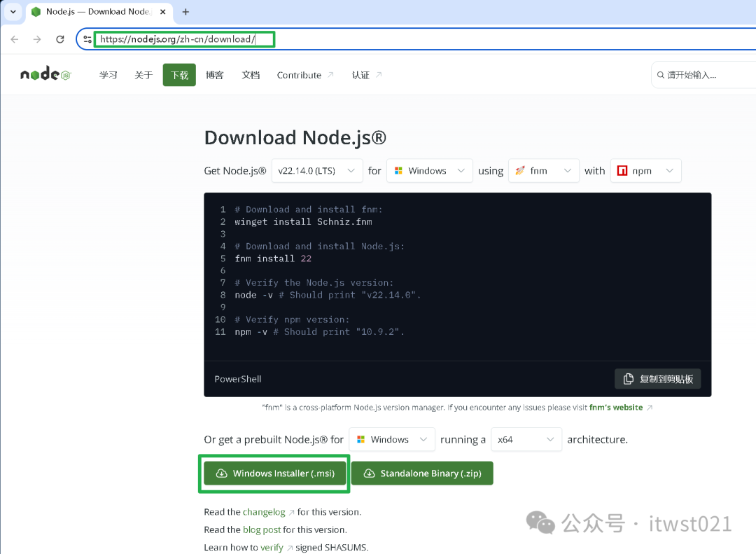Click the 请开始输入 search field
The image size is (756, 554).
[703, 75]
